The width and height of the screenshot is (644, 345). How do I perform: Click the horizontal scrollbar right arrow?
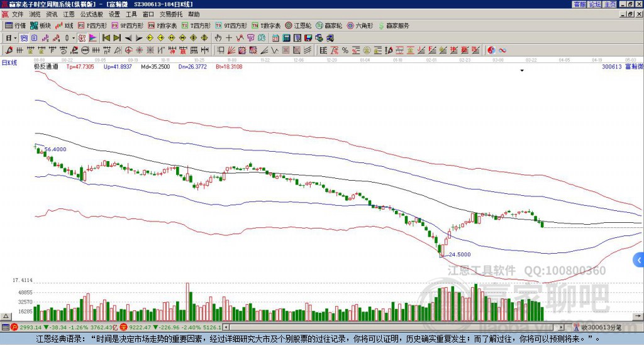[x=562, y=327]
